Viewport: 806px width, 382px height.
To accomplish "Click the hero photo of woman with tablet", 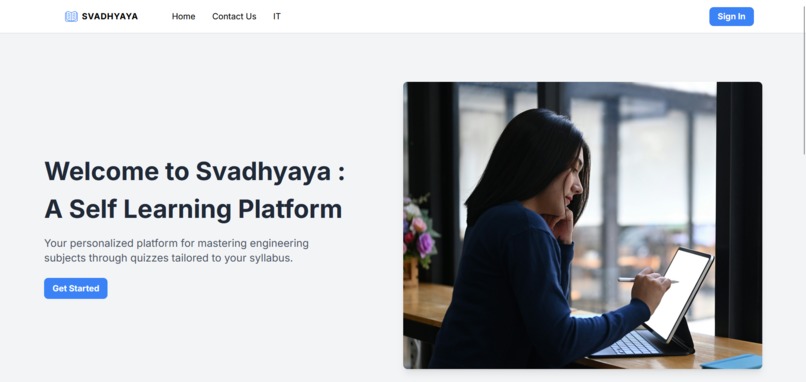I will (x=582, y=225).
